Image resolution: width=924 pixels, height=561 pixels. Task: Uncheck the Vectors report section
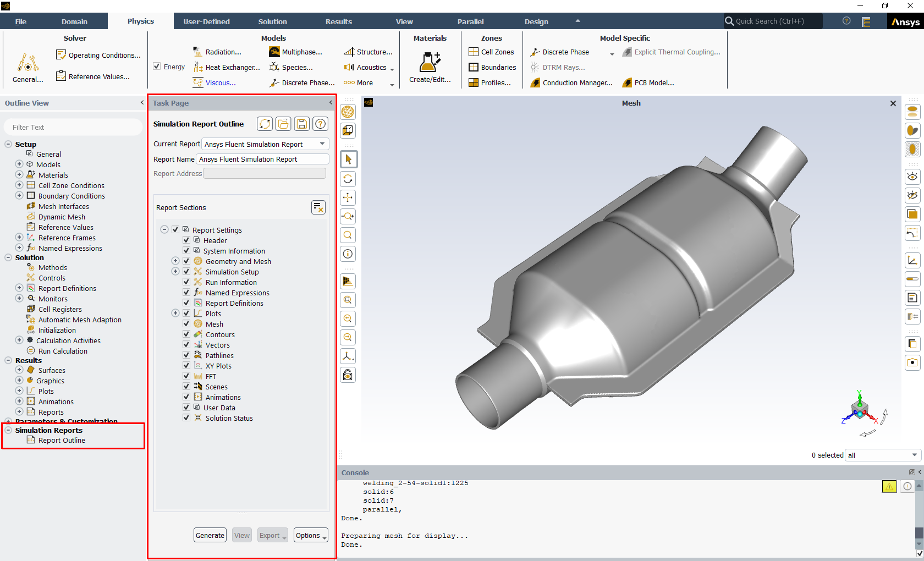pos(186,344)
